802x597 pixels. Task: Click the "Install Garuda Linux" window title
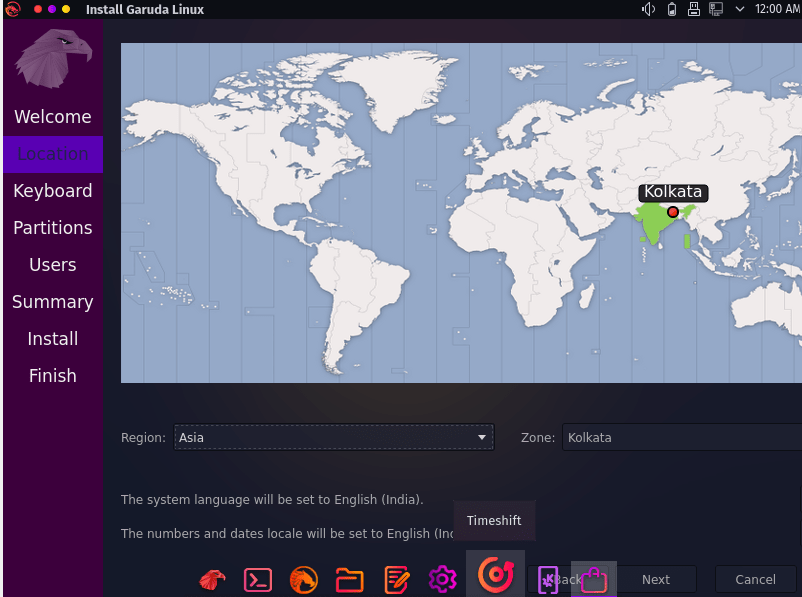tap(145, 9)
